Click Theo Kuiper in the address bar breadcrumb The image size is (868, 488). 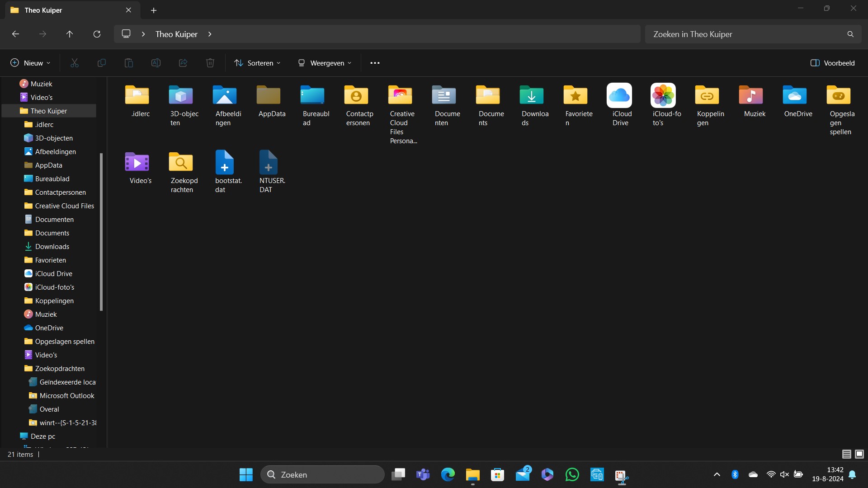pos(176,34)
